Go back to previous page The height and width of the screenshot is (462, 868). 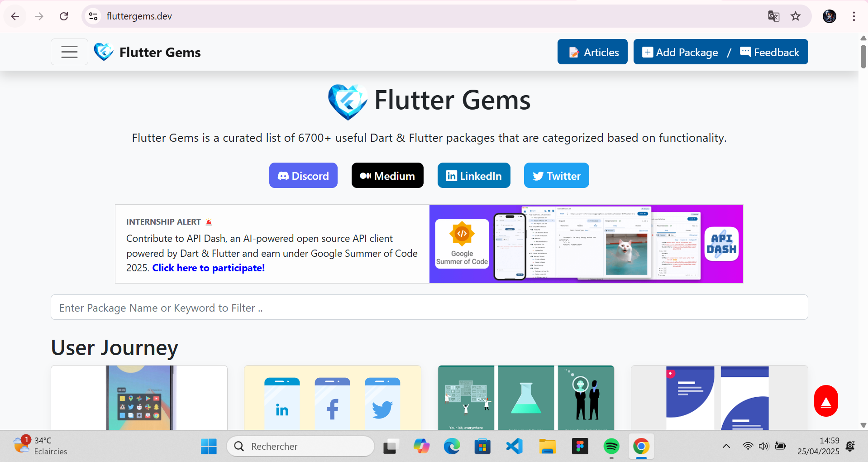[x=15, y=16]
